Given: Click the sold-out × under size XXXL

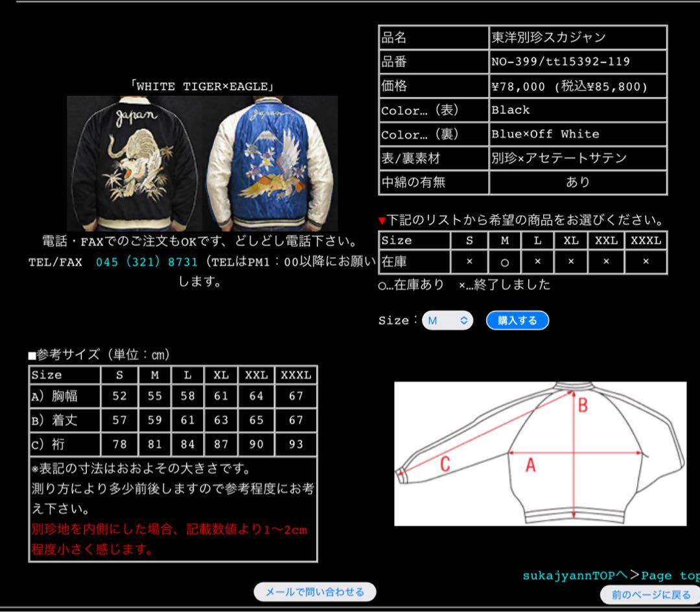Looking at the screenshot, I should [x=646, y=262].
